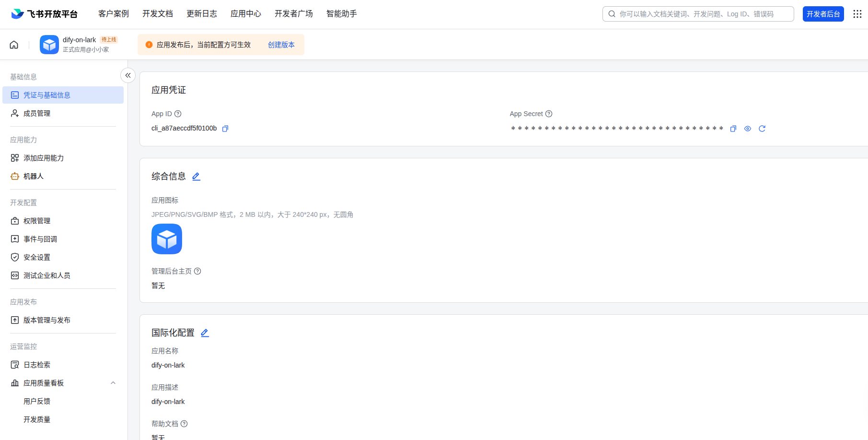Collapse the sidebar with double-chevron button
868x440 pixels.
(128, 75)
